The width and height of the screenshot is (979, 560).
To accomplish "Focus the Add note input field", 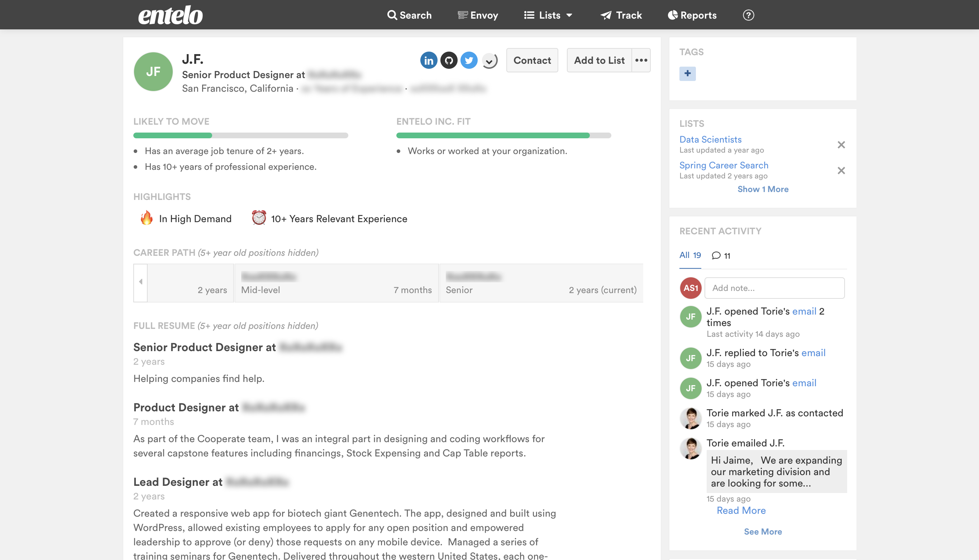I will (774, 288).
